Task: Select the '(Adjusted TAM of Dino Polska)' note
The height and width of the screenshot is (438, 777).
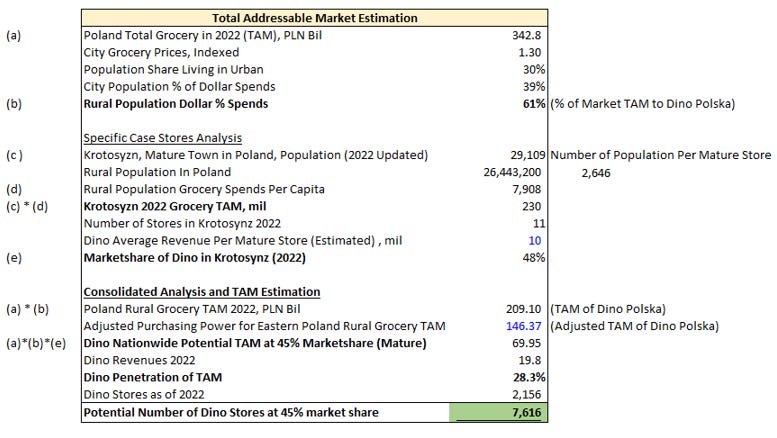Action: pos(634,326)
